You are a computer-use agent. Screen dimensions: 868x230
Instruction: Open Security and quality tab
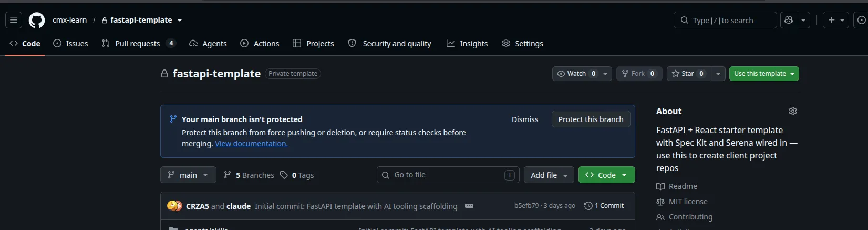tap(390, 43)
